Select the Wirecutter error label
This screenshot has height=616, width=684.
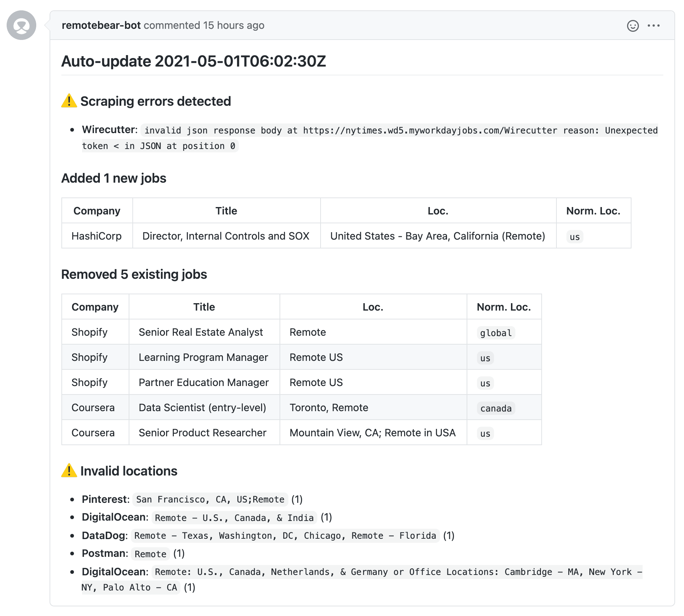[109, 129]
